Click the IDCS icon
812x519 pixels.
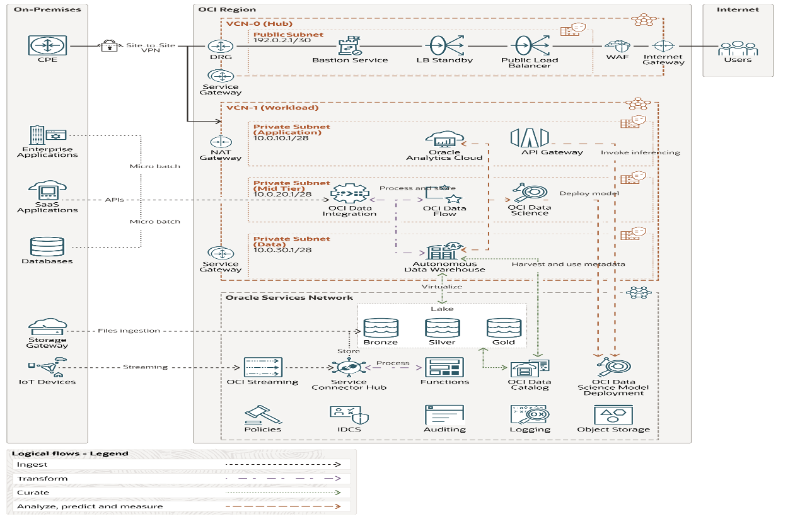point(349,415)
